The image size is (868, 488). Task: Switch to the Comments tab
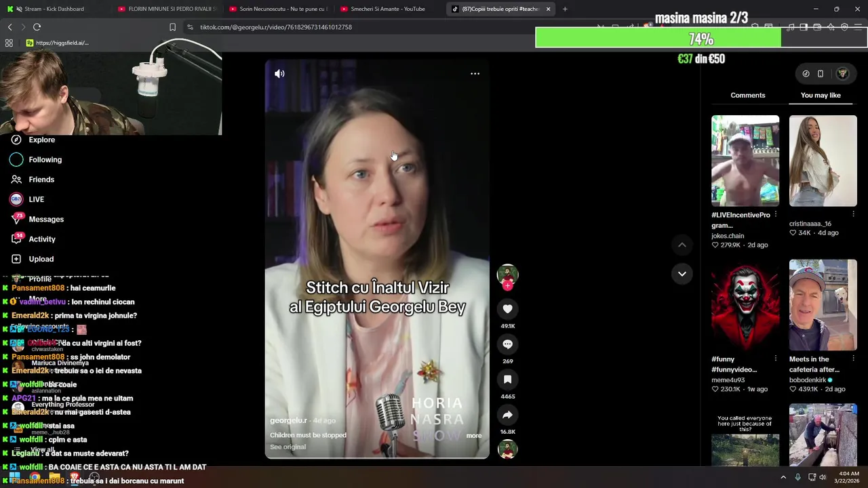748,96
